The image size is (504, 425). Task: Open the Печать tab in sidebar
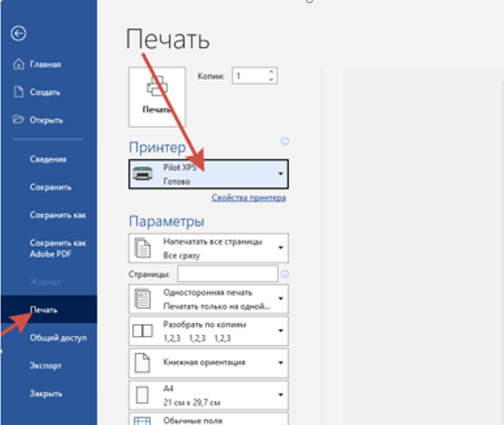pos(49,309)
